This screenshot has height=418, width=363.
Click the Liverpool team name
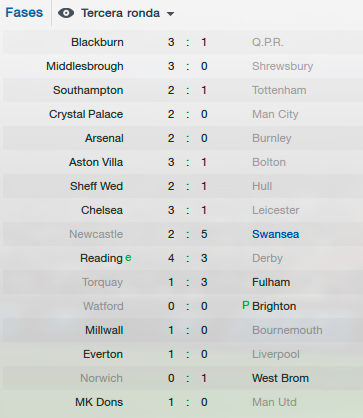(276, 354)
